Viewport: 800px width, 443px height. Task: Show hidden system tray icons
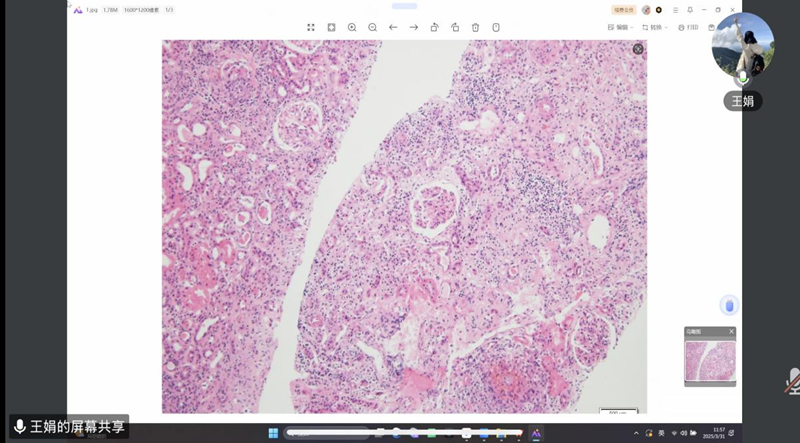point(636,433)
